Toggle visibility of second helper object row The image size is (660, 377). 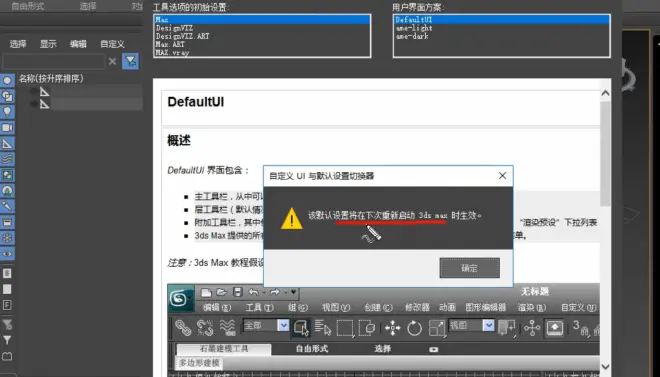33,104
